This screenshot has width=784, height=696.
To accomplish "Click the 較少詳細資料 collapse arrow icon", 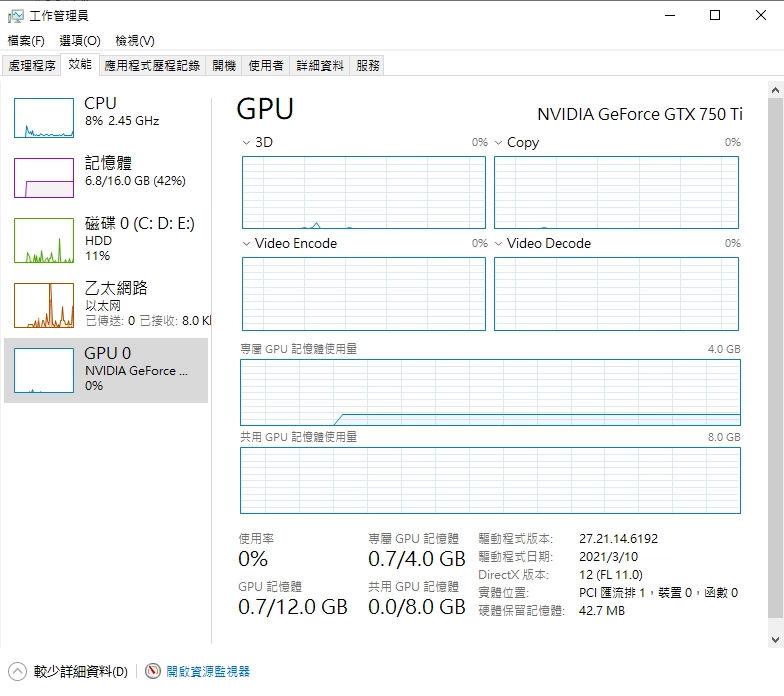I will [18, 671].
